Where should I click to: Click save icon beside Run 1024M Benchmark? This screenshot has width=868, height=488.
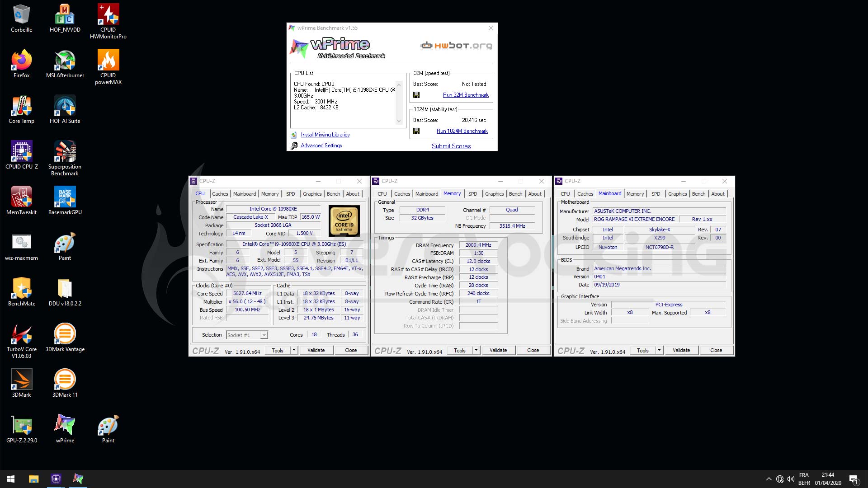tap(416, 131)
